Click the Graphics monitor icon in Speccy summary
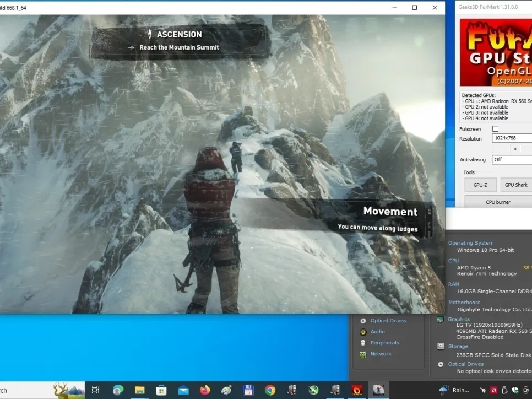 click(x=441, y=320)
